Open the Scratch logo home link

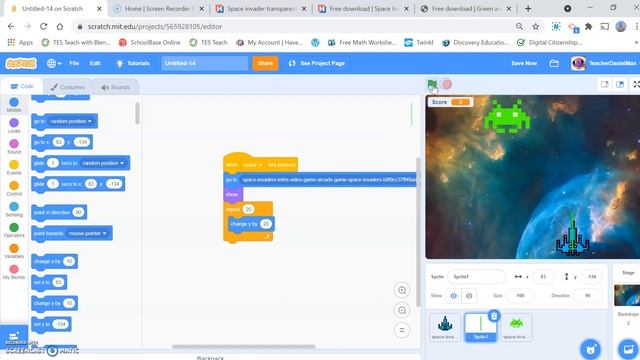coord(21,63)
